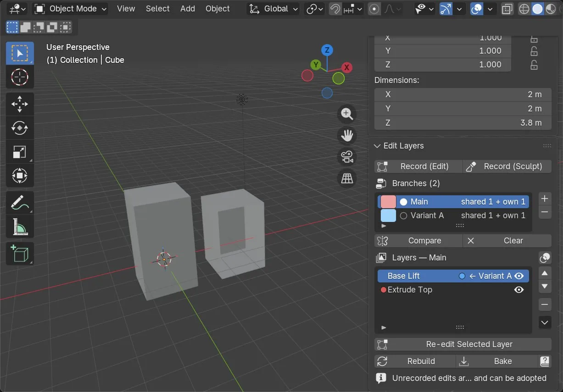Open the overlays options dropdown arrow
Image resolution: width=563 pixels, height=392 pixels.
[491, 9]
